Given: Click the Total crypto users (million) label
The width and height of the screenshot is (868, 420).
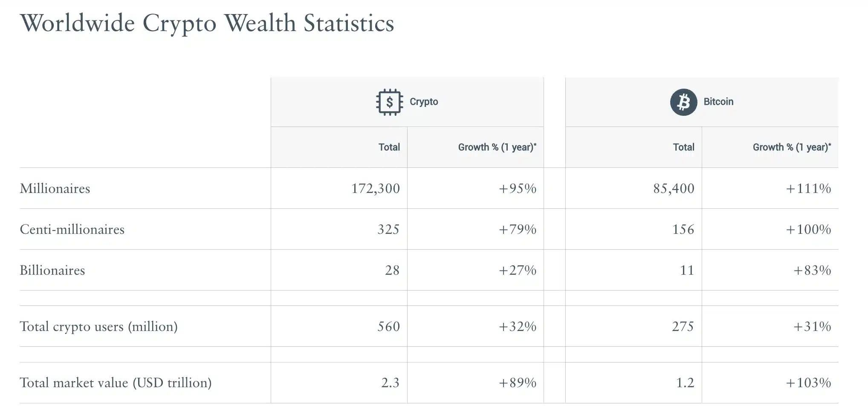Looking at the screenshot, I should point(98,327).
